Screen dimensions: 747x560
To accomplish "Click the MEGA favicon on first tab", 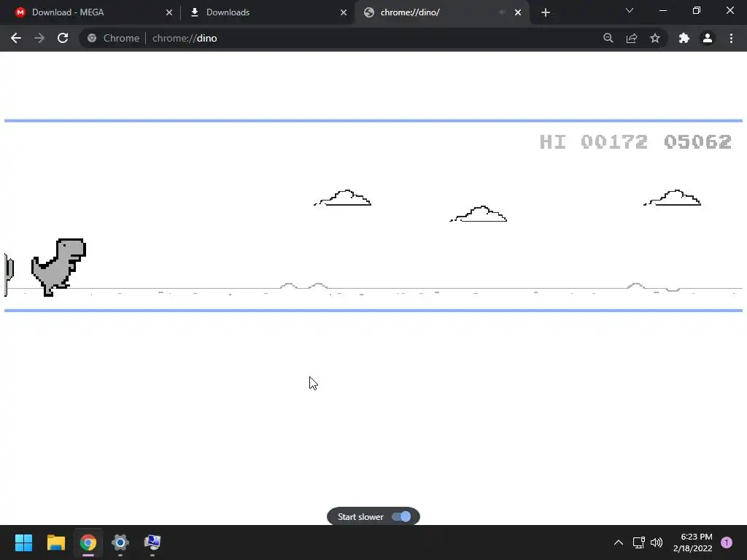I will [20, 12].
